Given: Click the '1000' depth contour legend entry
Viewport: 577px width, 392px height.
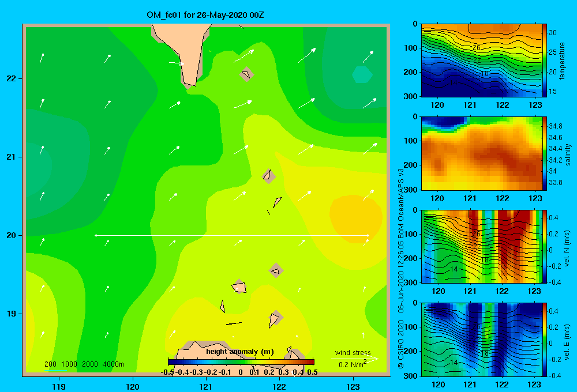Looking at the screenshot, I should tap(69, 364).
